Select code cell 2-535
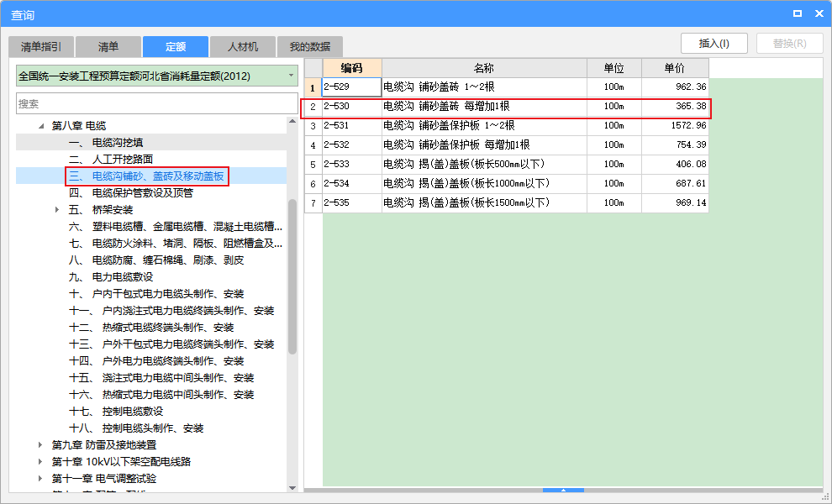The image size is (832, 504). pyautogui.click(x=352, y=202)
